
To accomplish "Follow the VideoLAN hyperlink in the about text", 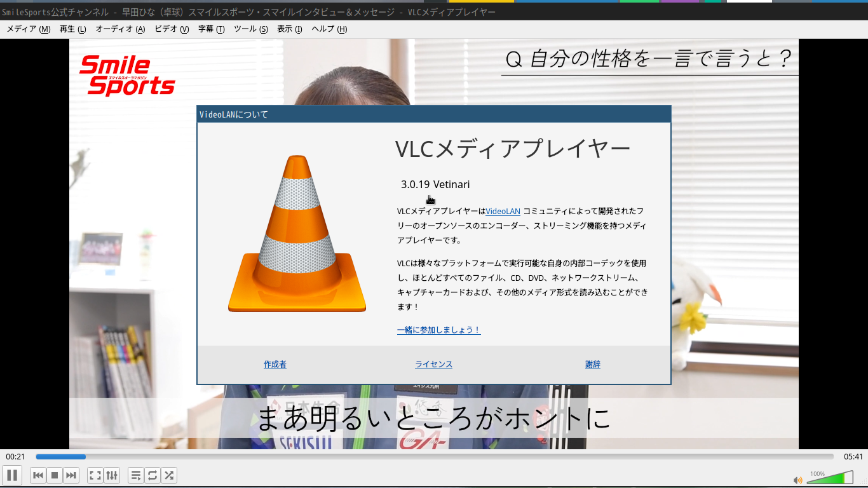I will [503, 211].
